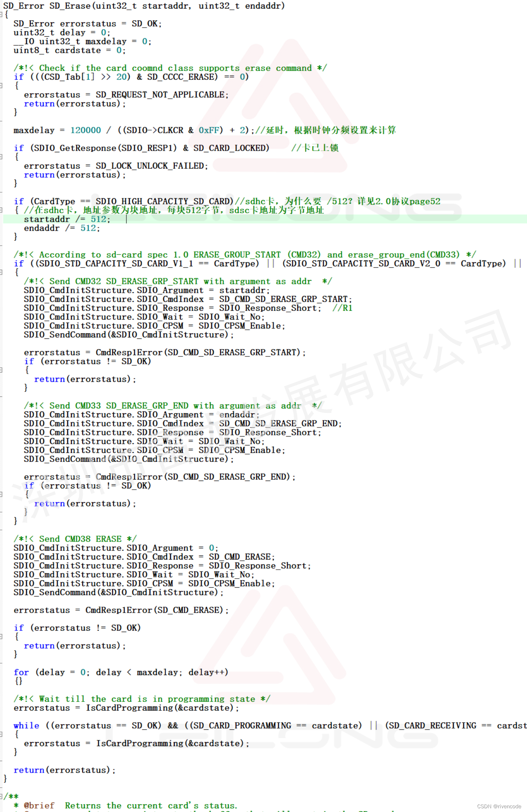Collapse the fold beside the SD_CCCC_ERASE if block
The width and height of the screenshot is (527, 812).
pyautogui.click(x=1, y=86)
